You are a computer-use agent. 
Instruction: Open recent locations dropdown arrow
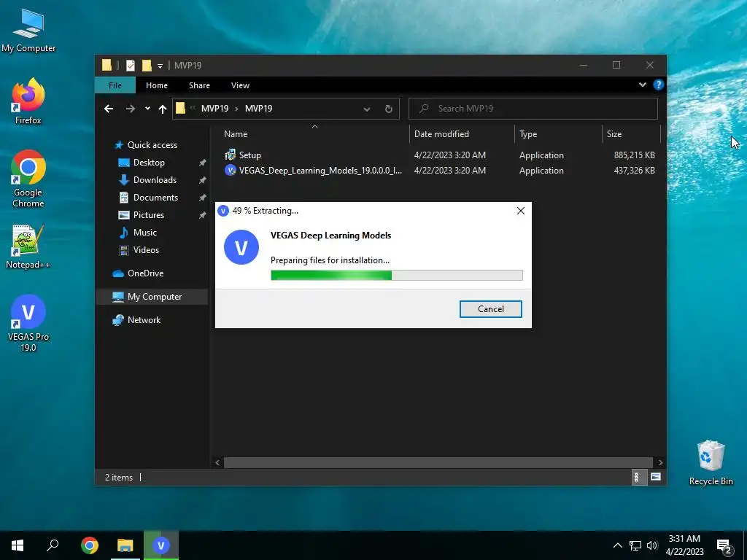(x=147, y=109)
